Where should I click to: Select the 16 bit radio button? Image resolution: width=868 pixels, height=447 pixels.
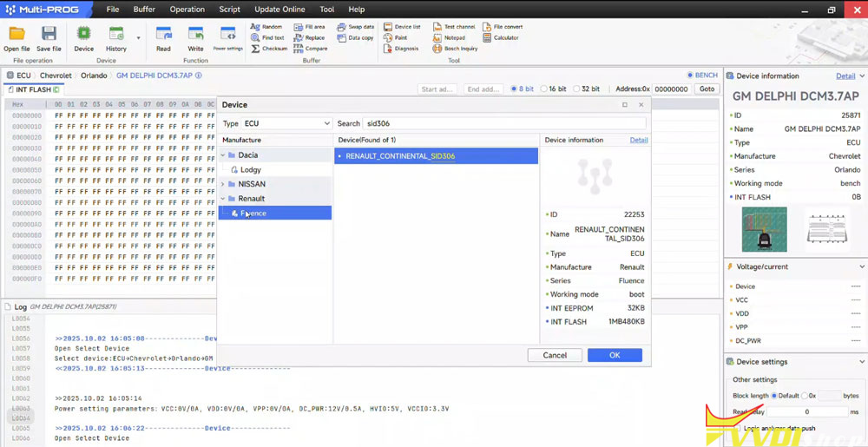(x=543, y=89)
